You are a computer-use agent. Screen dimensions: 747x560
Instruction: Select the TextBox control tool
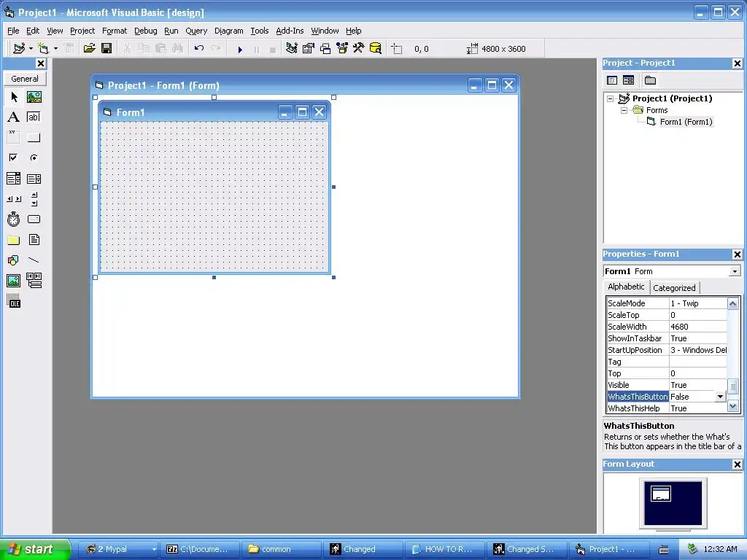(x=34, y=117)
